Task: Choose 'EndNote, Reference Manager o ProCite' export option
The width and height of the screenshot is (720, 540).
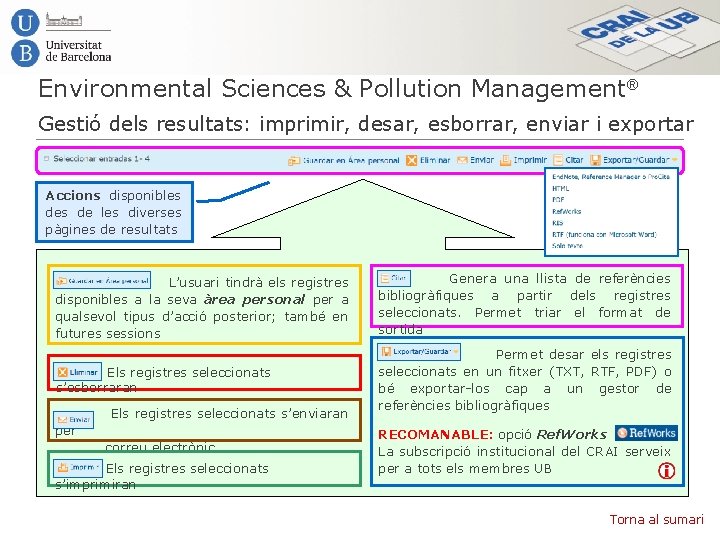Action: (611, 177)
